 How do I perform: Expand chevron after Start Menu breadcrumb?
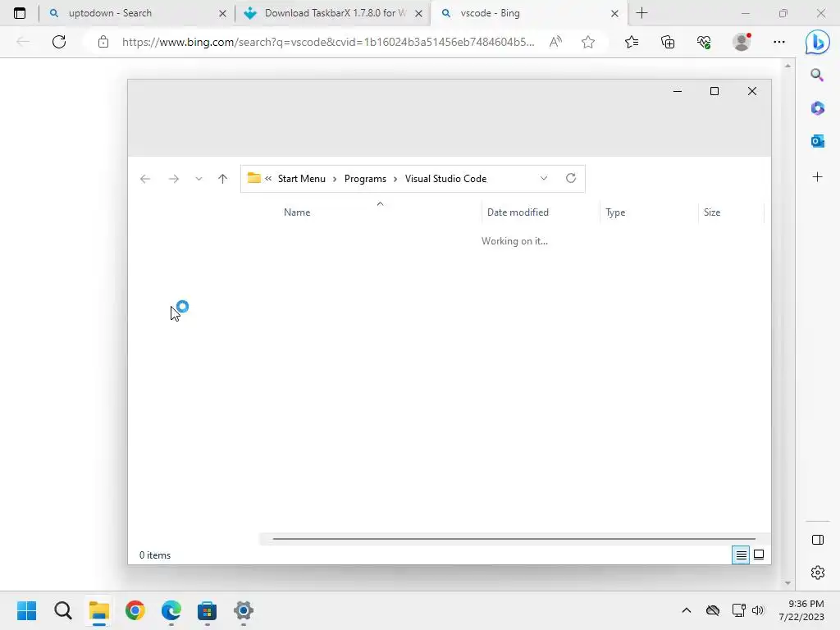pos(335,179)
